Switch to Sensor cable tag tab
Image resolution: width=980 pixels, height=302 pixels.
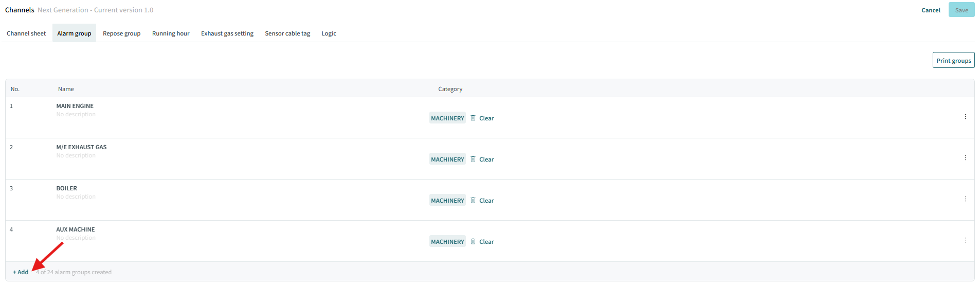287,33
